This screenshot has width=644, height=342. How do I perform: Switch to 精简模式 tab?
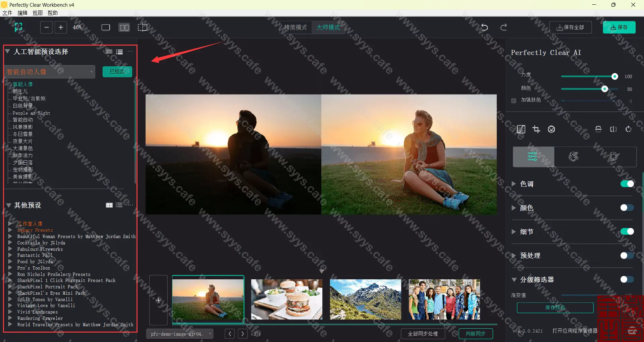coord(296,27)
